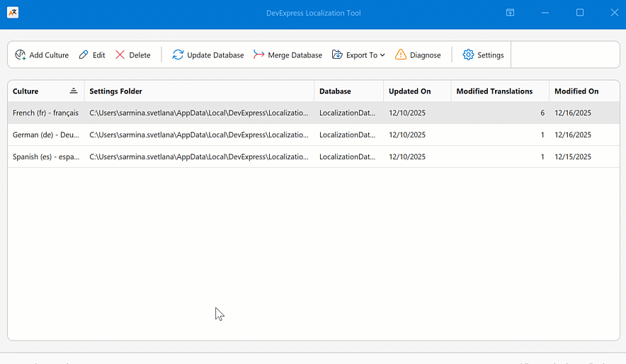The image size is (626, 364).
Task: Select the German (de) culture row
Action: (x=314, y=135)
